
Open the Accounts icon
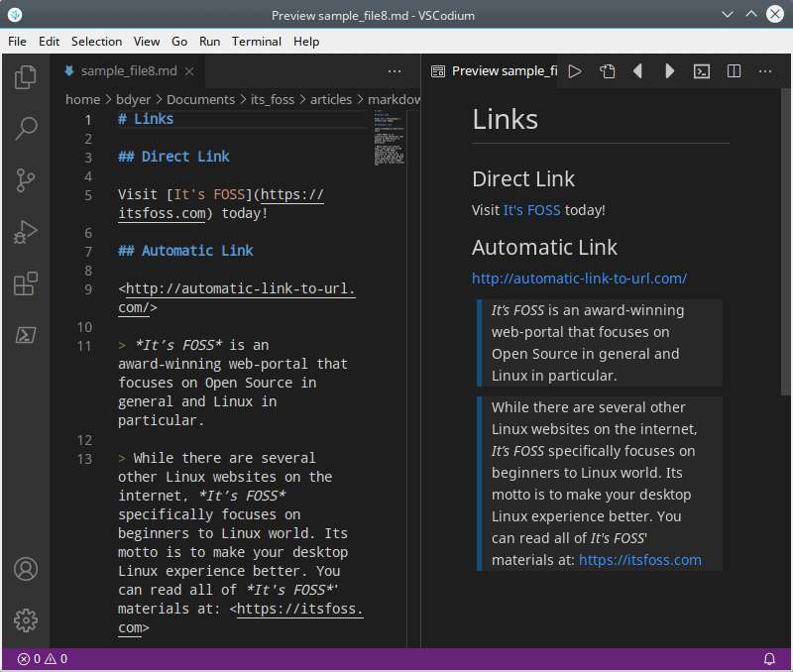25,569
